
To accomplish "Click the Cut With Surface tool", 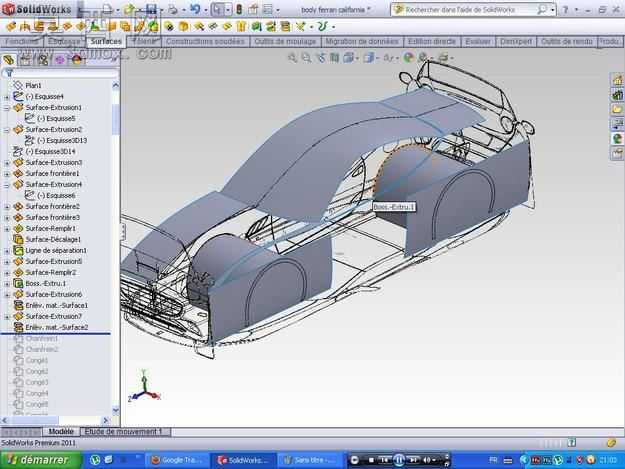I will [285, 27].
